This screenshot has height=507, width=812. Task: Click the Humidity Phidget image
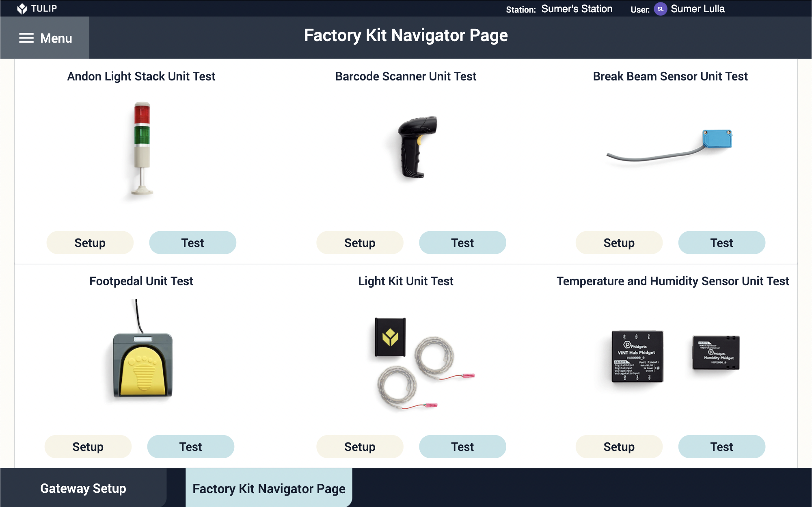click(x=716, y=352)
